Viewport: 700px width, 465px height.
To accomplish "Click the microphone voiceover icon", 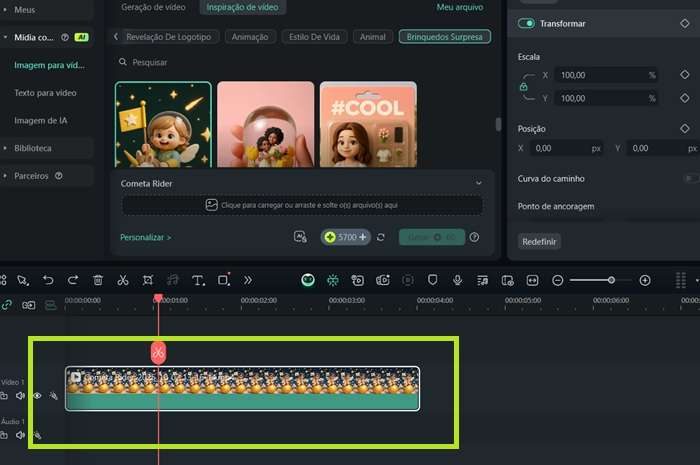I will 457,280.
